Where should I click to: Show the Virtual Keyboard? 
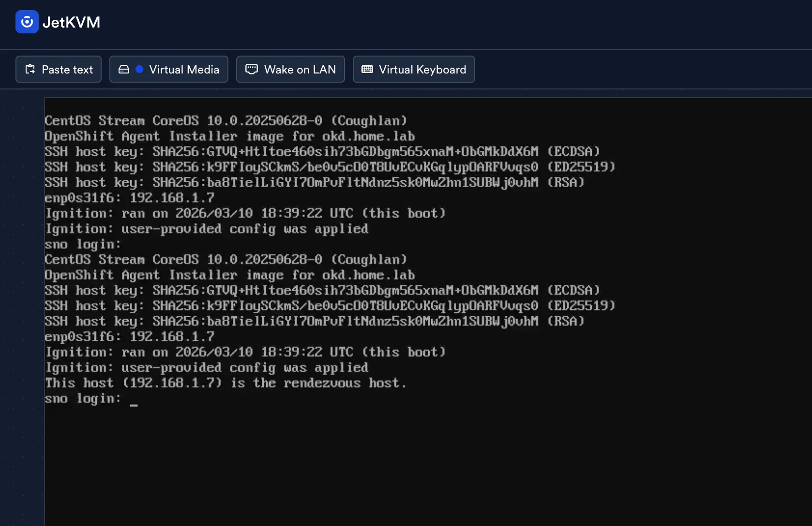414,69
